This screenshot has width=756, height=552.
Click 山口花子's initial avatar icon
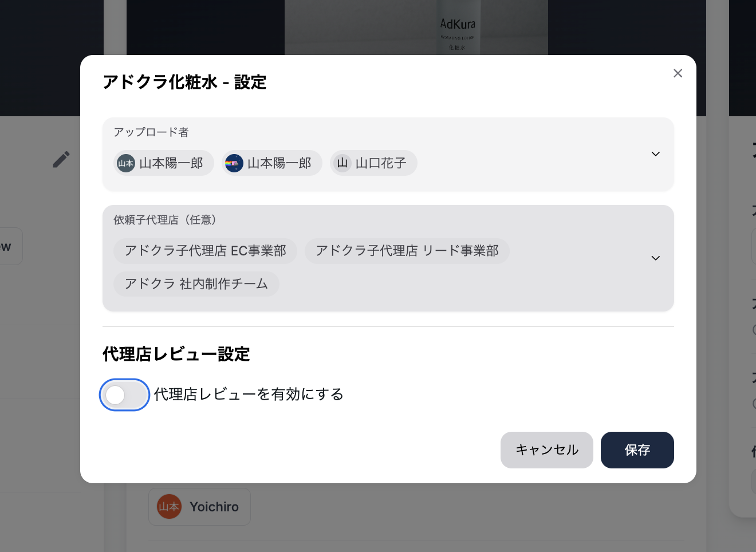(342, 163)
